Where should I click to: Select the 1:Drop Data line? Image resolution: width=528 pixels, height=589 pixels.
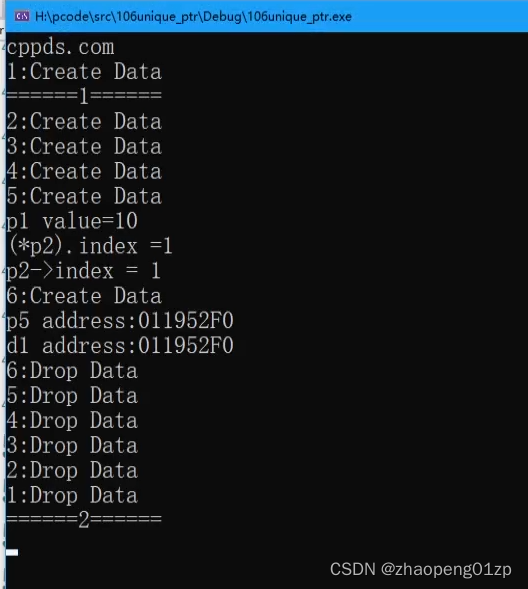coord(72,495)
